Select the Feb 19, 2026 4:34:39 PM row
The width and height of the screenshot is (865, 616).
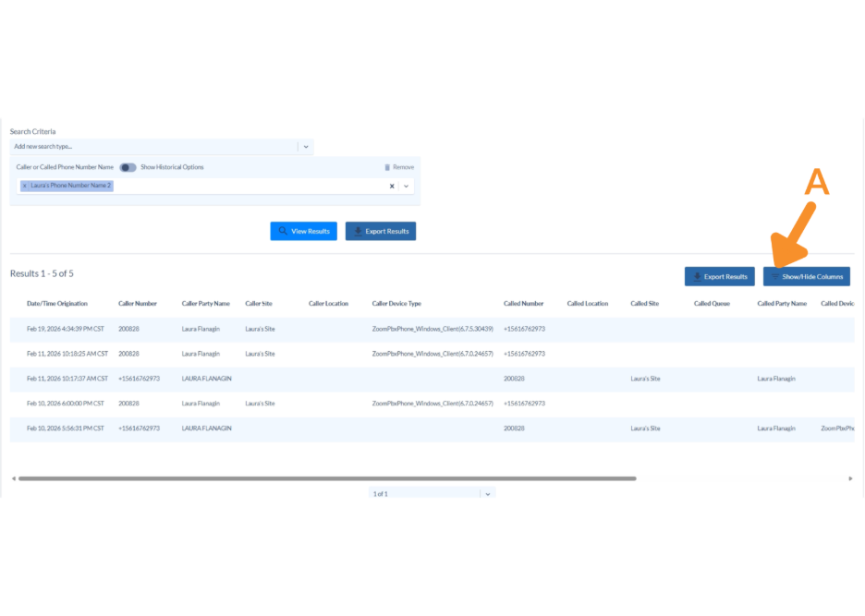coord(65,329)
